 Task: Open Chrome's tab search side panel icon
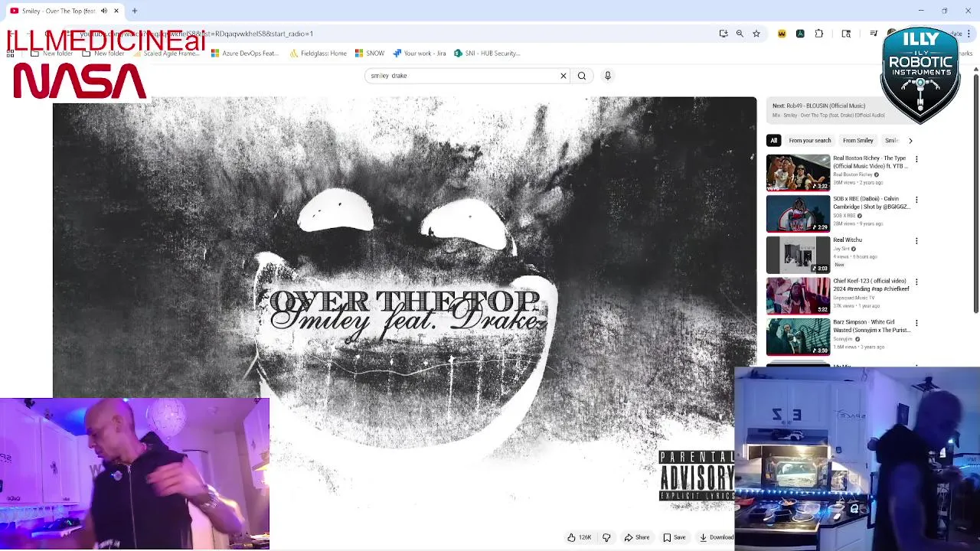[x=846, y=34]
